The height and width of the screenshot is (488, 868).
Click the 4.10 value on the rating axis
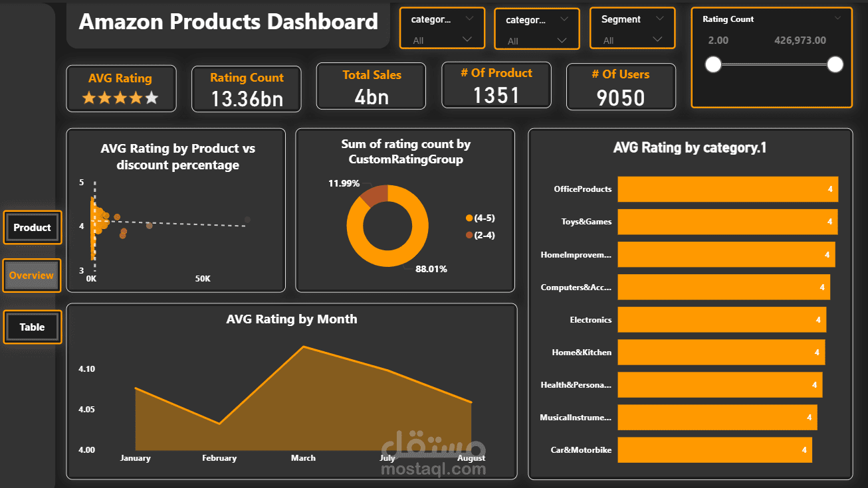87,369
